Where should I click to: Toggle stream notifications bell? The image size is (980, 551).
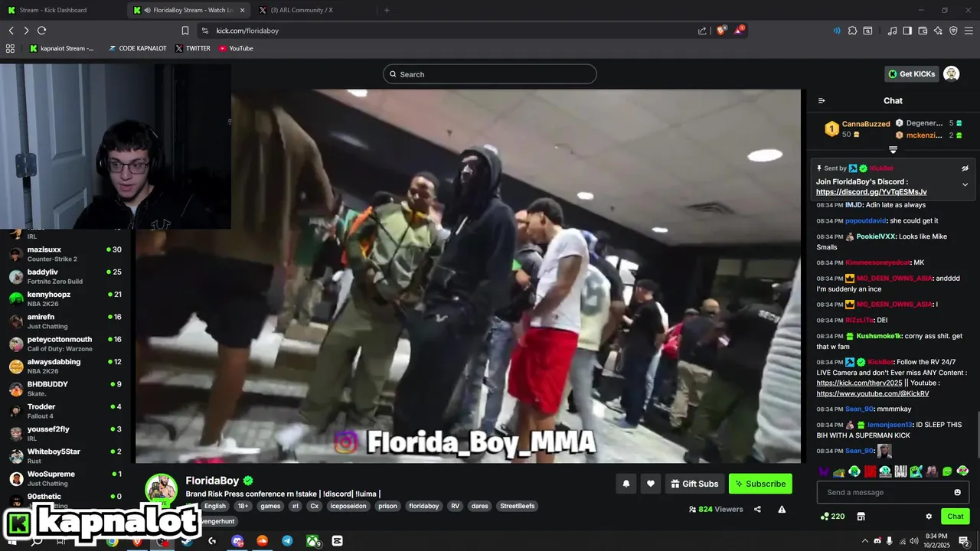pos(626,484)
